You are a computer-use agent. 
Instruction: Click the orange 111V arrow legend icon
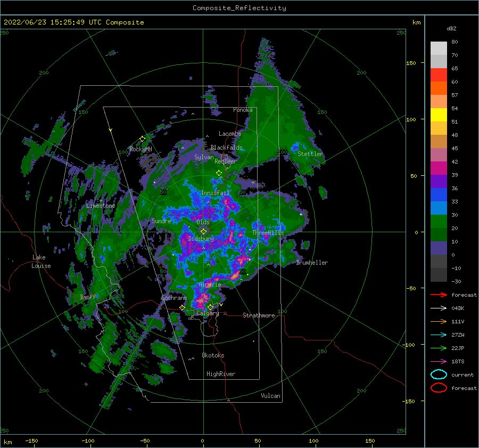click(439, 321)
